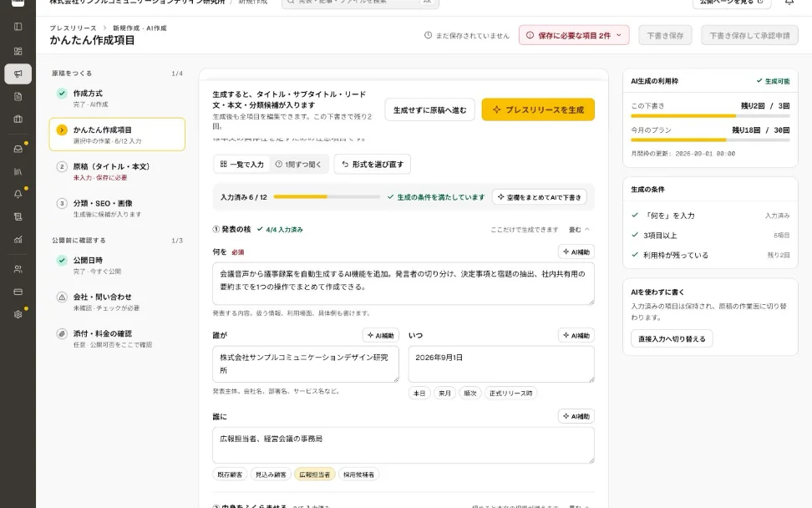Click the paperclip icon for 添付・料金の確認

[x=62, y=333]
